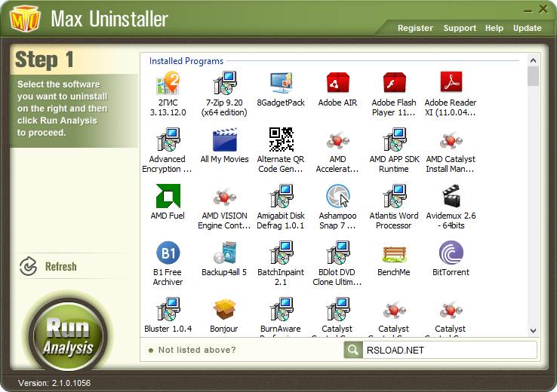The height and width of the screenshot is (392, 557).
Task: Choose AMD VISION Engine Control icon
Action: pos(224,197)
